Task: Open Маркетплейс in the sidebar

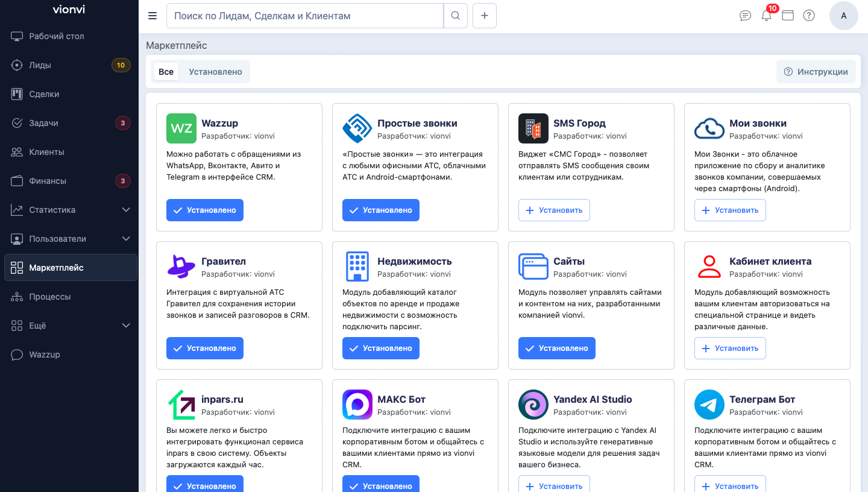Action: click(x=71, y=268)
